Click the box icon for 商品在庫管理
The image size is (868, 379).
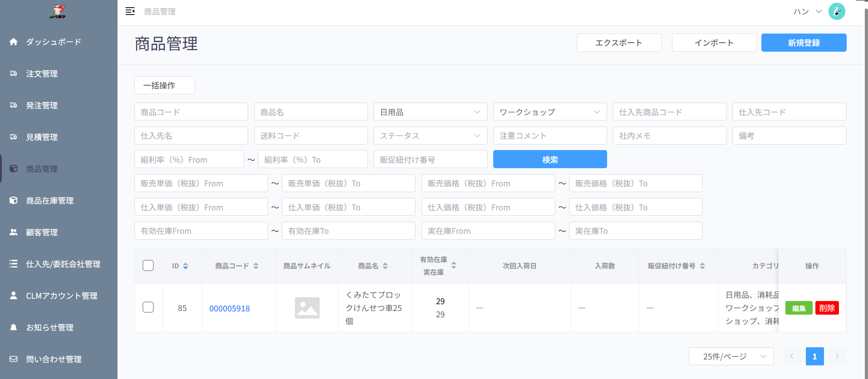click(x=14, y=200)
